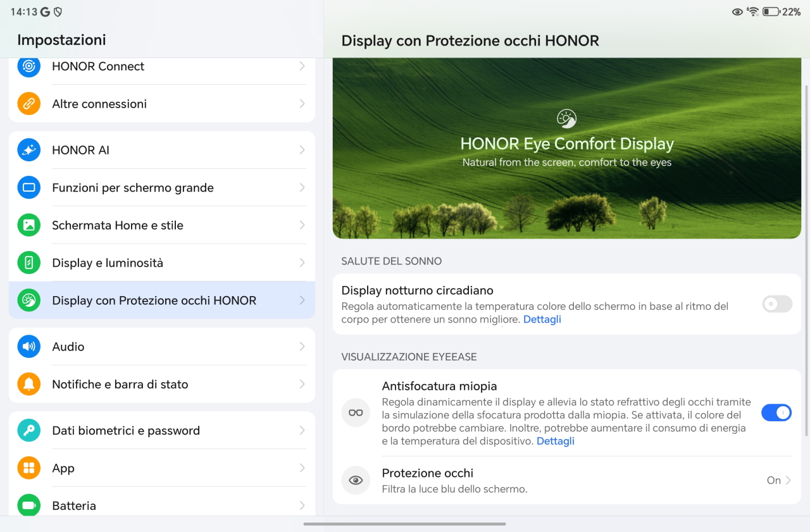The width and height of the screenshot is (810, 532).
Task: Open HONOR Connect via its chevron
Action: click(x=302, y=66)
